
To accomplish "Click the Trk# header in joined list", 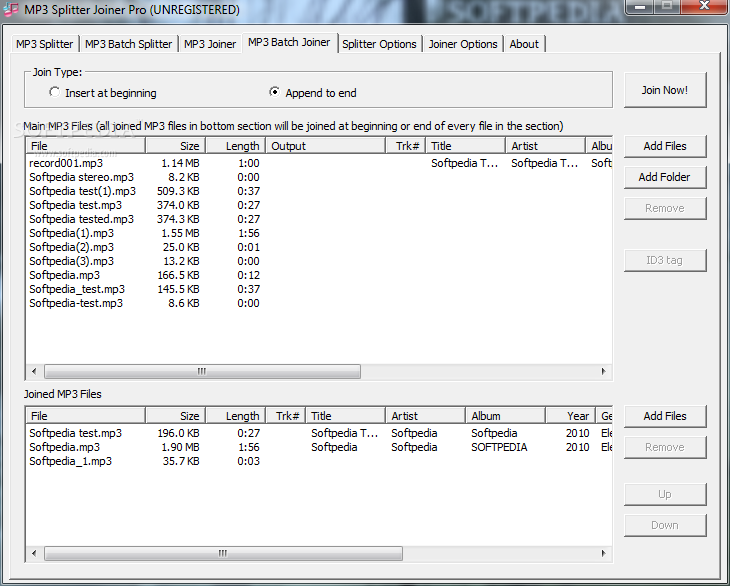I will coord(286,416).
